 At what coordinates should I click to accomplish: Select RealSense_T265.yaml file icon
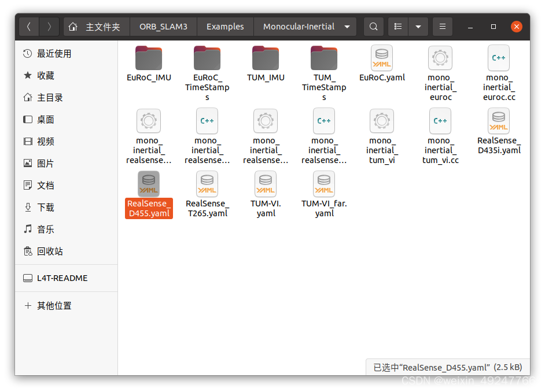tap(207, 184)
